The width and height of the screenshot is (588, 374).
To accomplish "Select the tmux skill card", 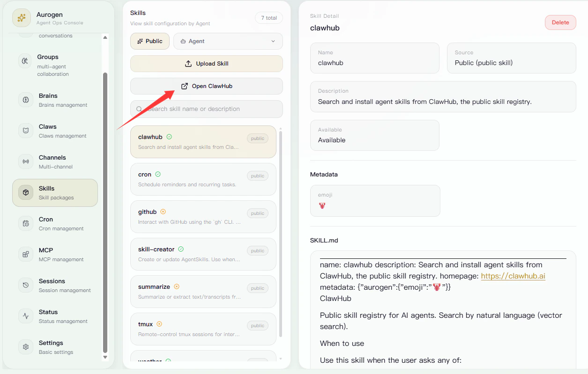I will tap(203, 329).
